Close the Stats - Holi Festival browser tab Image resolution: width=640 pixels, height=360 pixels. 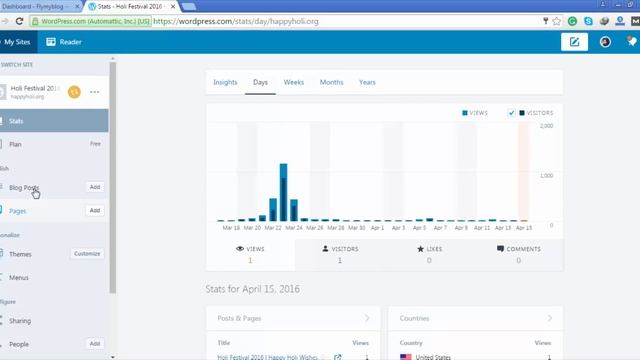(173, 7)
